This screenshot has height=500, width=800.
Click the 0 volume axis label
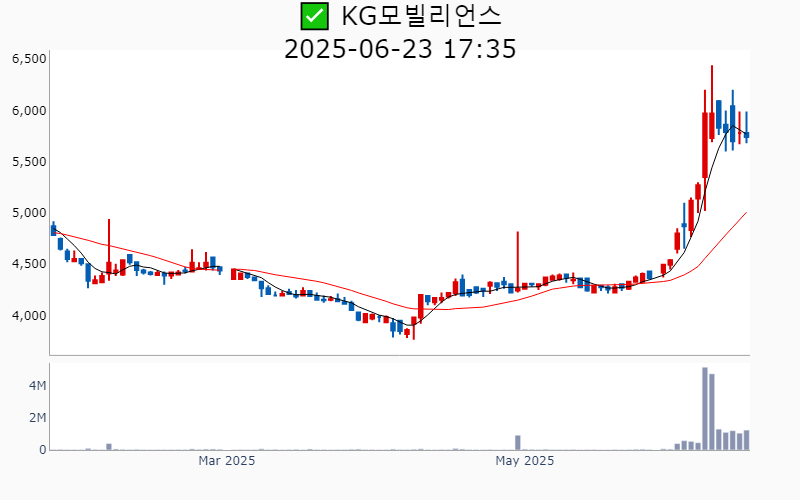click(x=43, y=449)
